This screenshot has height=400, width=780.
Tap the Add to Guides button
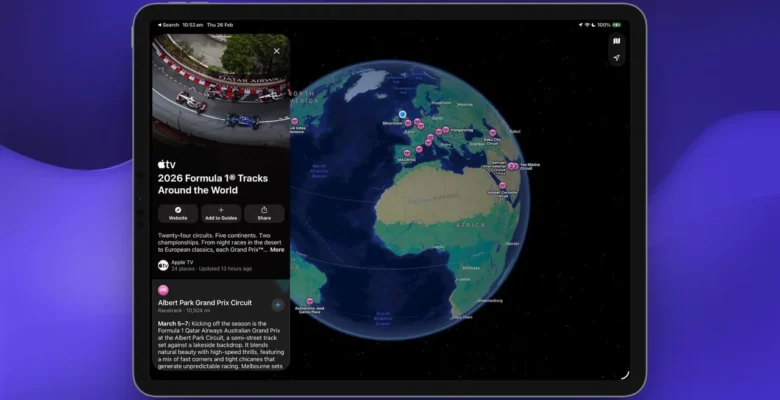coord(221,213)
